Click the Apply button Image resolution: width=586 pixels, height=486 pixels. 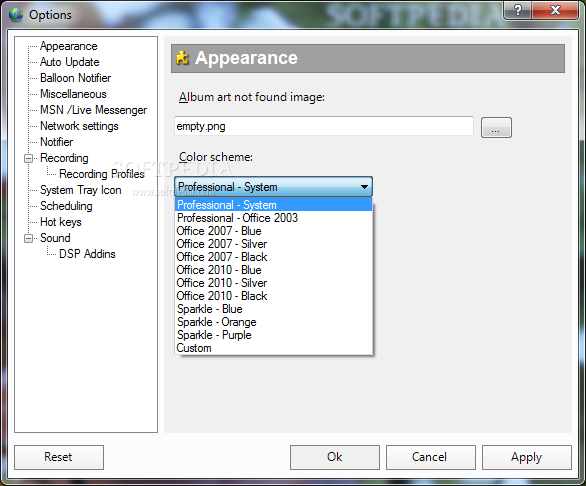click(527, 457)
